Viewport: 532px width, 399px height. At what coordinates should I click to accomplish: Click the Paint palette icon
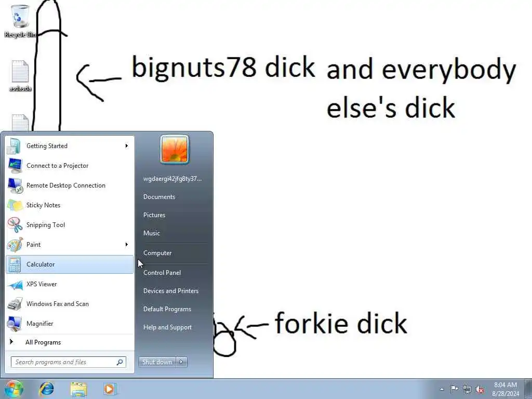pos(15,245)
